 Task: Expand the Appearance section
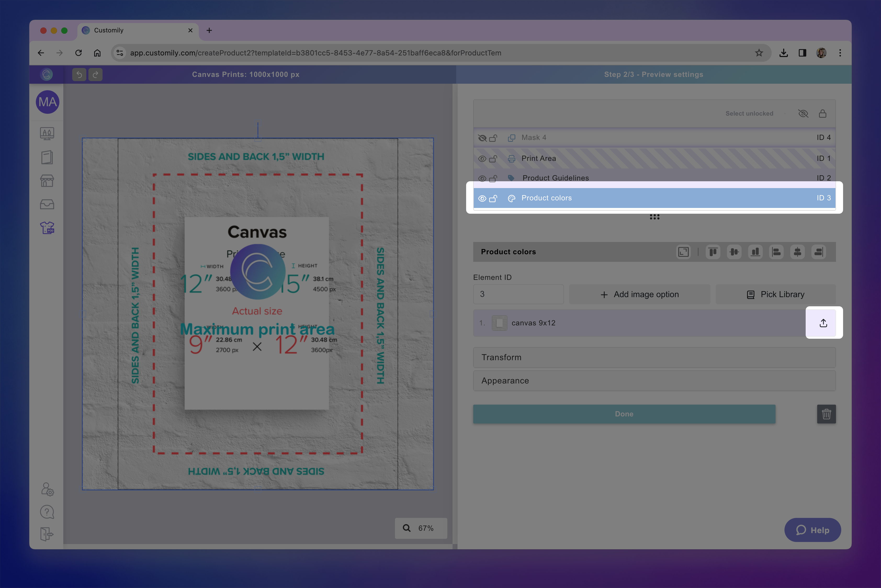[654, 381]
